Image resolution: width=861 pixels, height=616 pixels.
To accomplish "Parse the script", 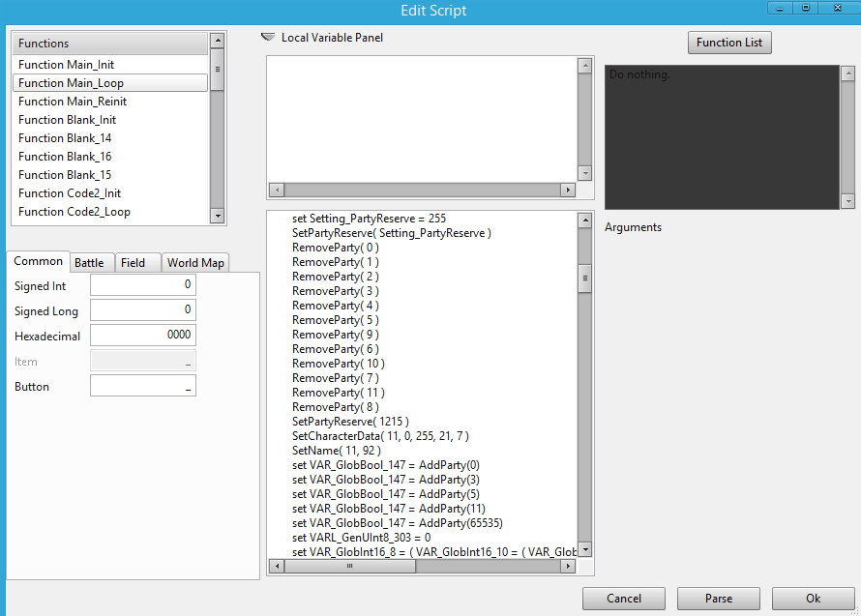I will click(x=718, y=599).
